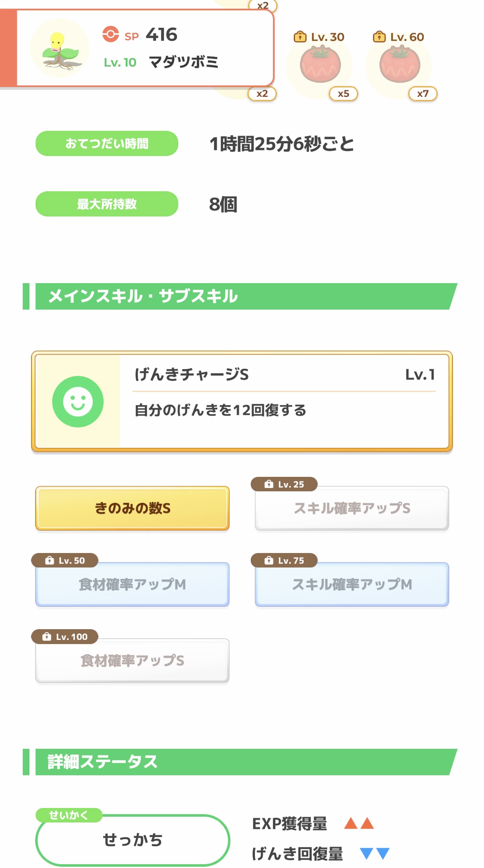The image size is (484, 868).
Task: Select locked スキル確率アップS sub skill
Action: [x=352, y=508]
